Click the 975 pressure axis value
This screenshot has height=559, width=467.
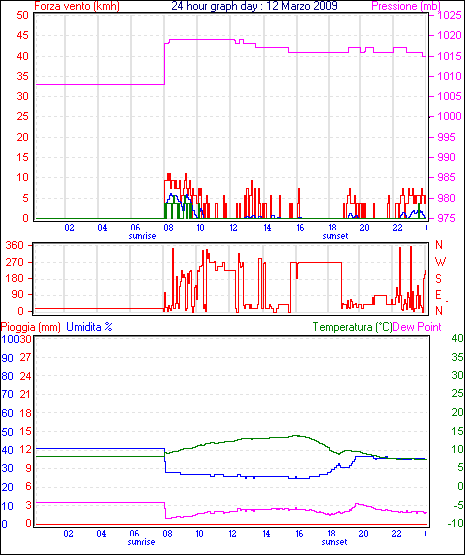tap(446, 218)
